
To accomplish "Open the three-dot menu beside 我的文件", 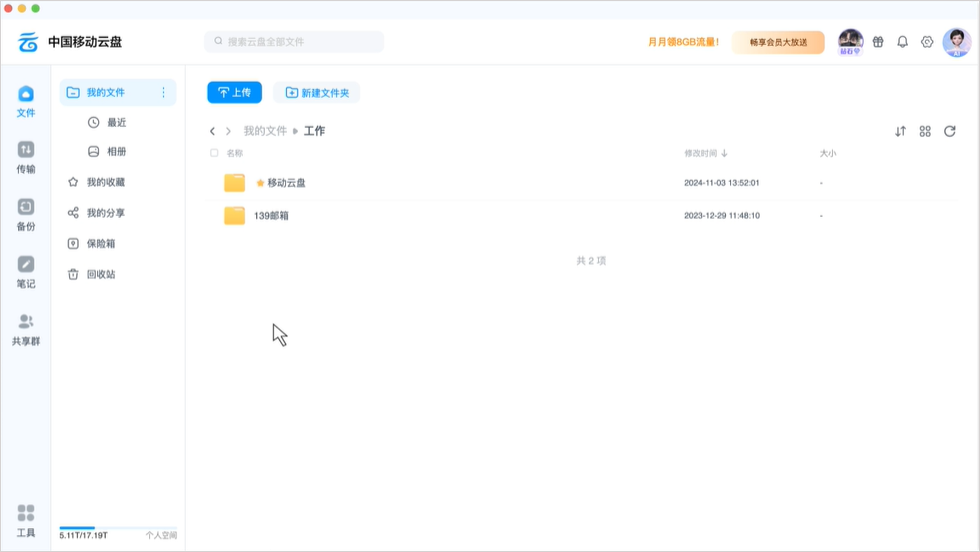I will pos(163,92).
